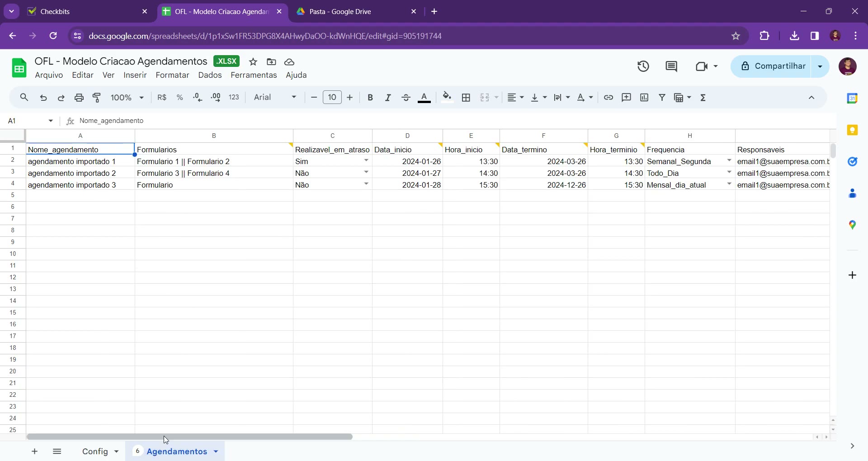
Task: Switch to the Config sheet tab
Action: (95, 452)
